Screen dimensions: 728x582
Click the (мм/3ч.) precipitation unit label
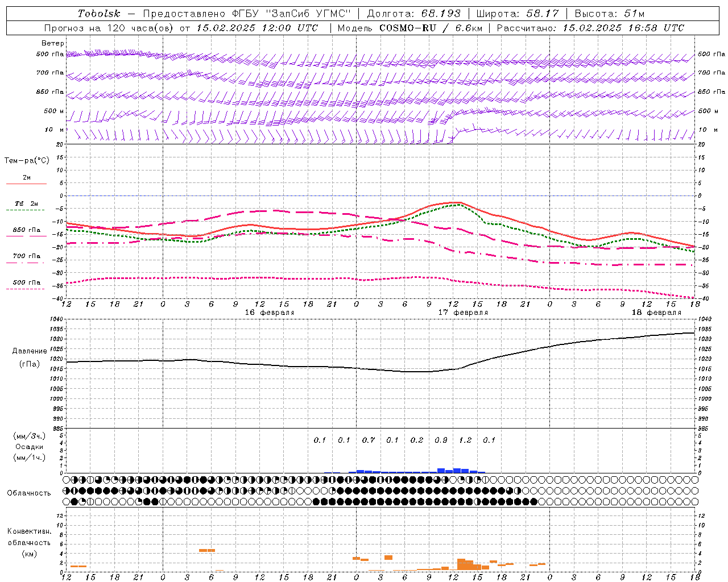coord(29,436)
